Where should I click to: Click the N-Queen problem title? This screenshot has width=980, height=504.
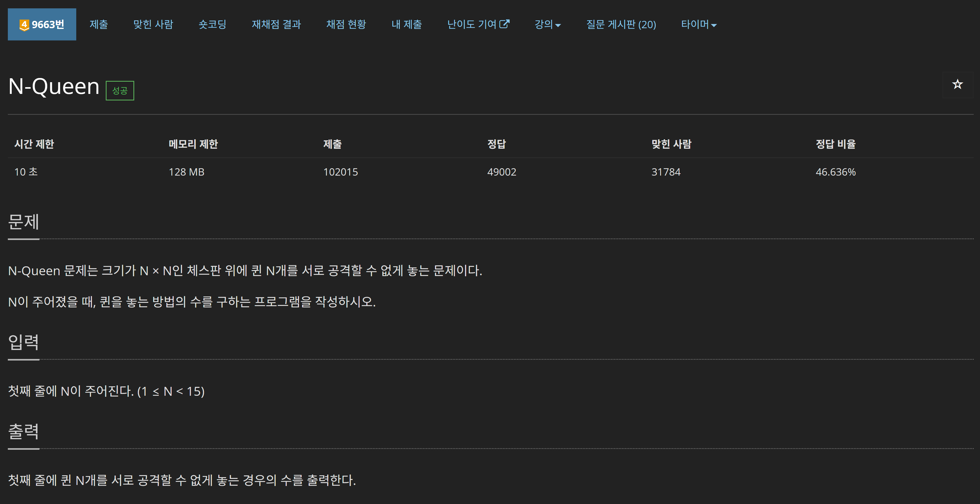click(x=54, y=86)
